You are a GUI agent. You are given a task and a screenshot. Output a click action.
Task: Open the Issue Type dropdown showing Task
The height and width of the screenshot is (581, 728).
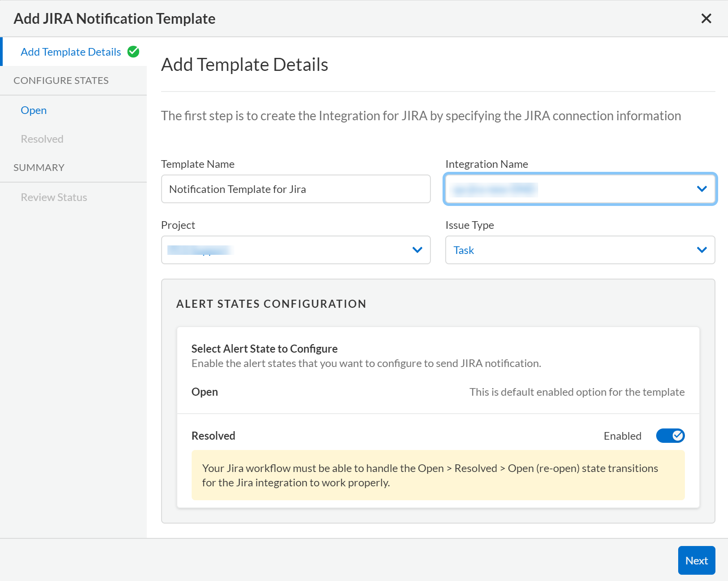click(x=580, y=250)
